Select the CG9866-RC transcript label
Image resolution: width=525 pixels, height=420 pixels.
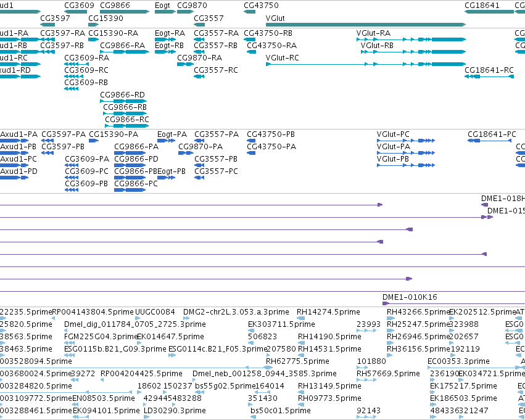[127, 120]
